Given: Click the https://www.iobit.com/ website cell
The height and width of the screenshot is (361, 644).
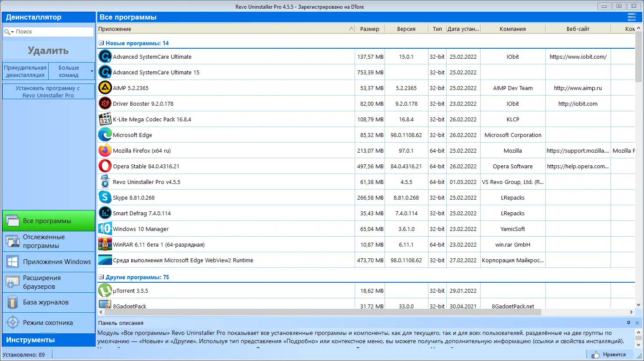Looking at the screenshot, I should 578,57.
